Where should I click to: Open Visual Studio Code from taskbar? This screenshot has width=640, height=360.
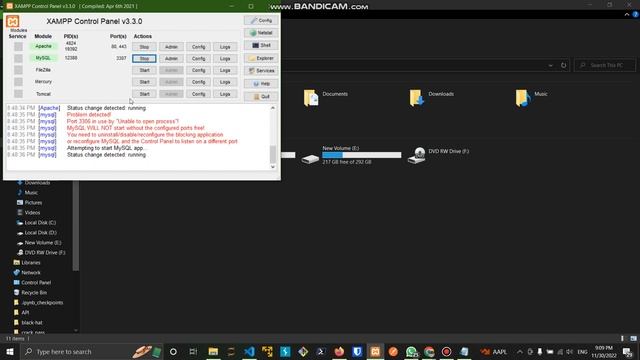(249, 351)
